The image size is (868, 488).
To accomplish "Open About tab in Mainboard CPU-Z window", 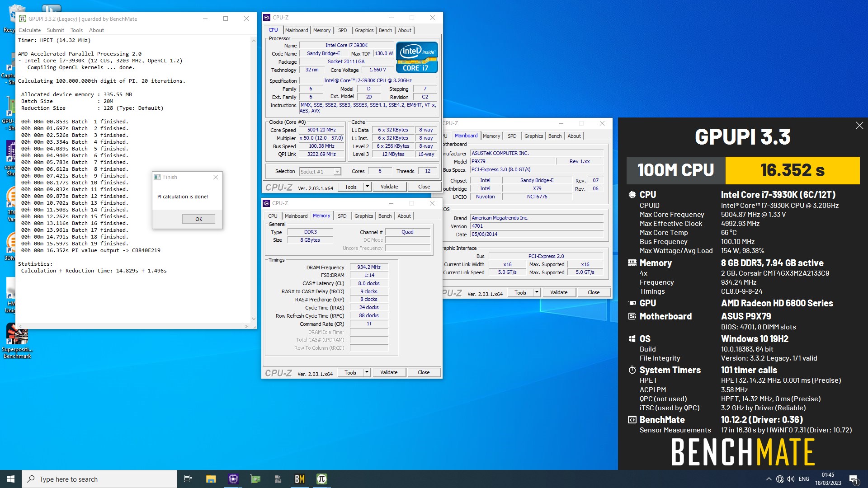I will pos(574,136).
